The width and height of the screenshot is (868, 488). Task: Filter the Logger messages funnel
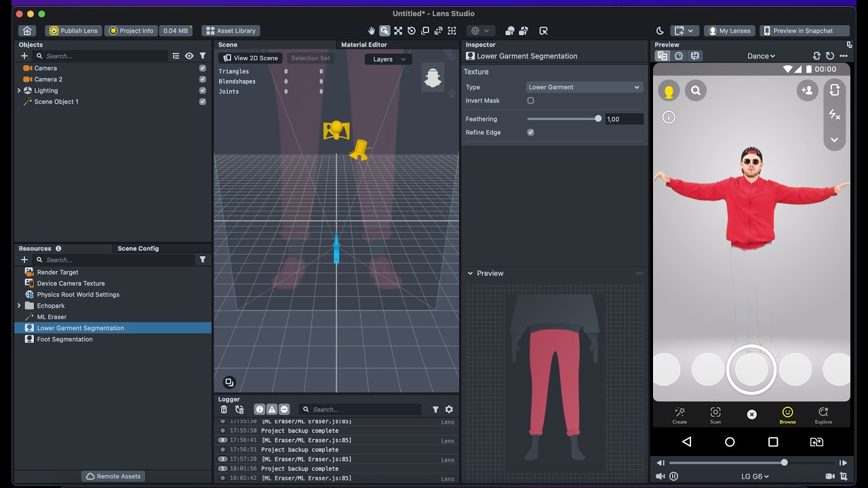[435, 409]
